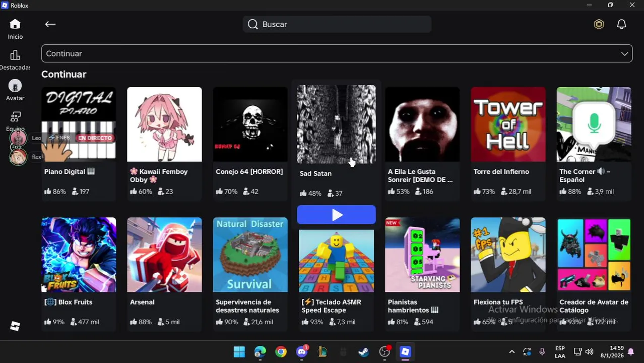Open Kawaii Femboy Obby thumbnail
The image size is (644, 363).
tap(164, 124)
